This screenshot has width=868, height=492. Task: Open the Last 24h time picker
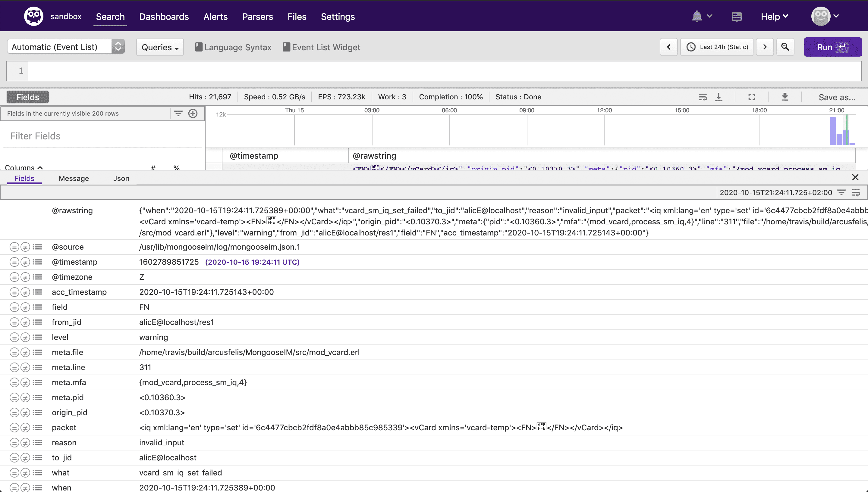tap(716, 47)
